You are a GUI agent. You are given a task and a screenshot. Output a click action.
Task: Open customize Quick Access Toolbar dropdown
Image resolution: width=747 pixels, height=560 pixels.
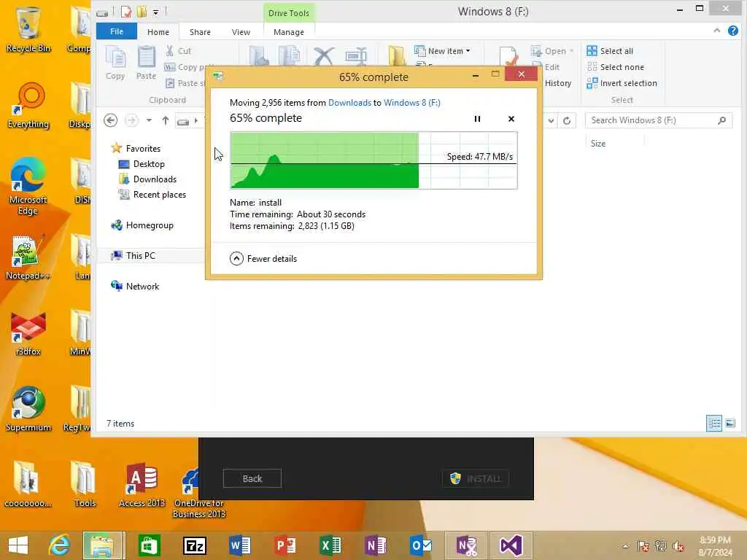156,12
